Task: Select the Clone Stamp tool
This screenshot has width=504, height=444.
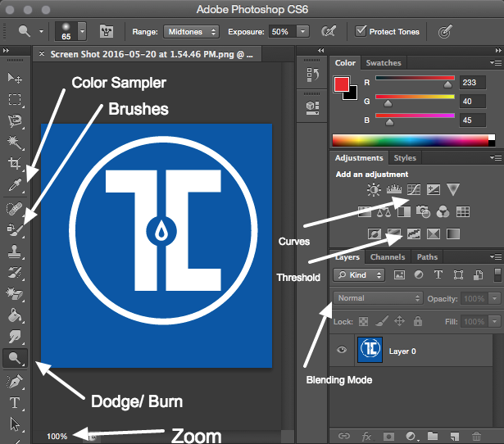Action: pyautogui.click(x=15, y=251)
